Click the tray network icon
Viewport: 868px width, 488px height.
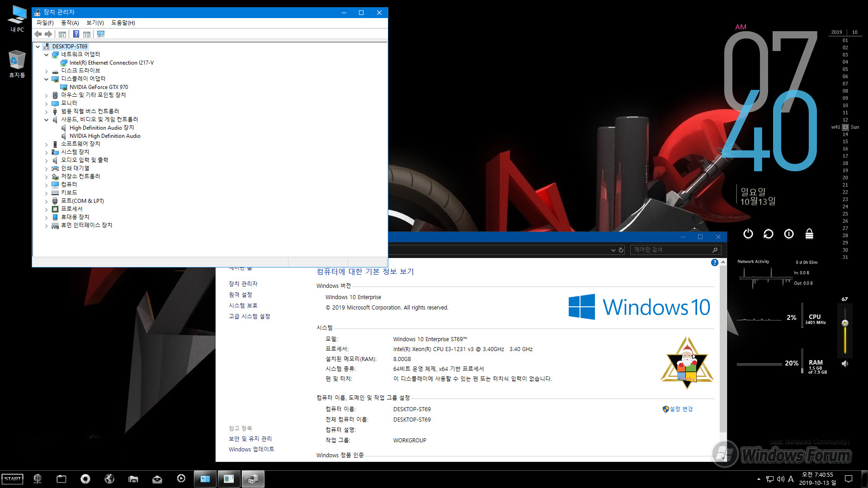[770, 479]
